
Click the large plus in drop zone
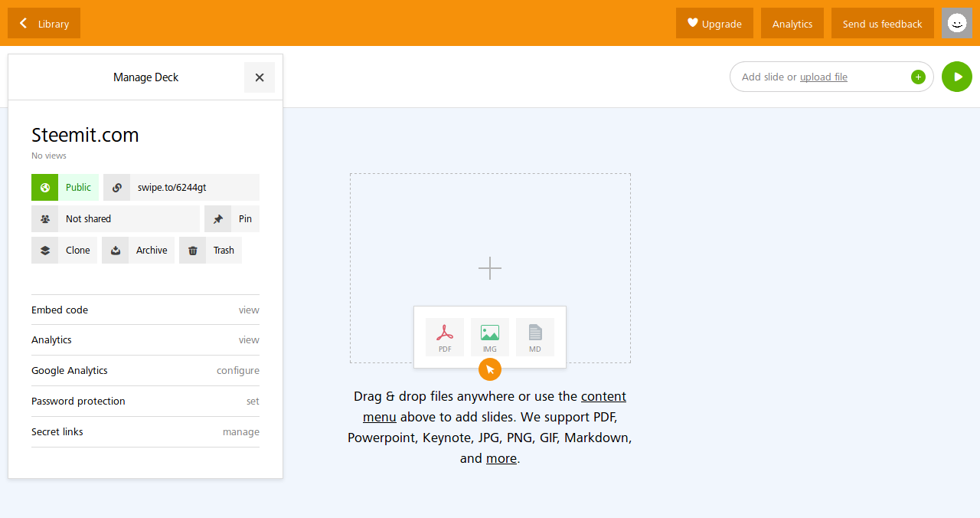pyautogui.click(x=490, y=268)
